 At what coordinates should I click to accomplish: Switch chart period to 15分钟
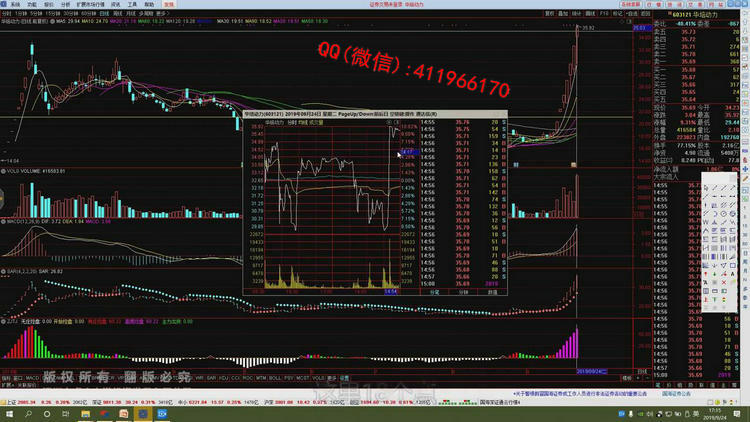coord(53,13)
